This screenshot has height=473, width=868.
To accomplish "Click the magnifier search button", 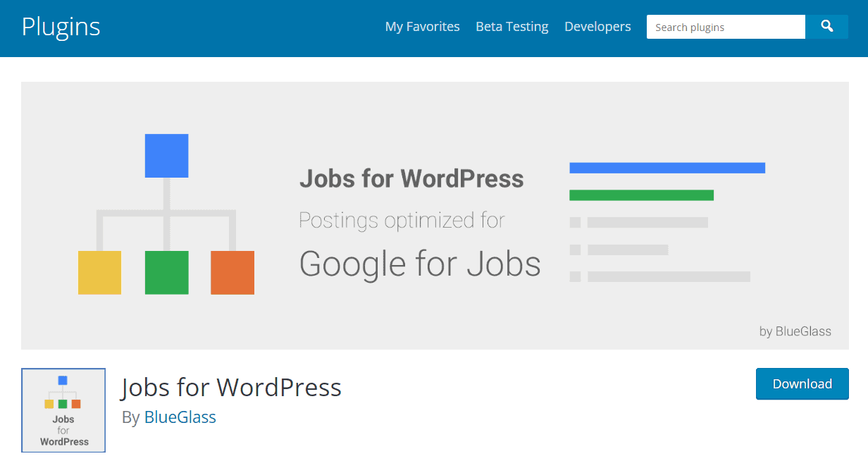I will click(x=826, y=27).
